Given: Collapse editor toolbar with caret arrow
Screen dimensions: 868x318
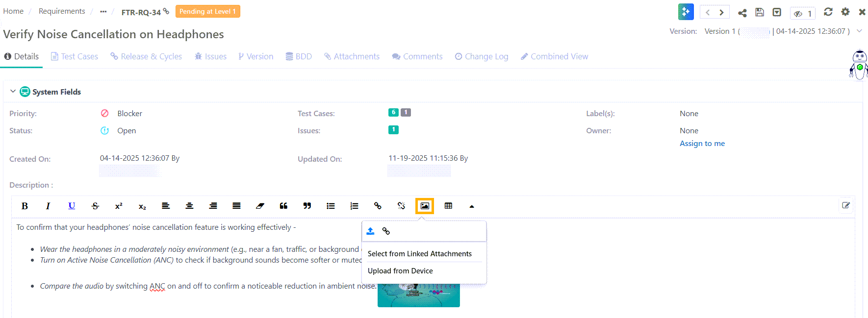Looking at the screenshot, I should (x=472, y=206).
